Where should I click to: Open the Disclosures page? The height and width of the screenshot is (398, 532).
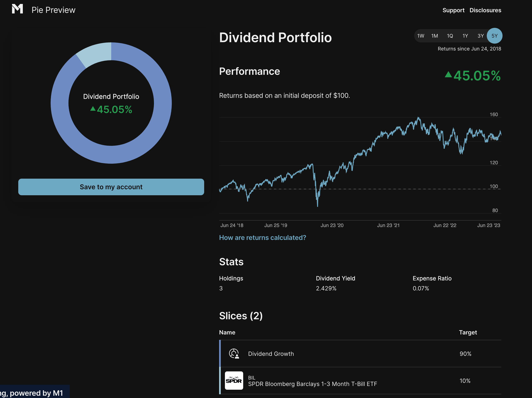pos(485,10)
